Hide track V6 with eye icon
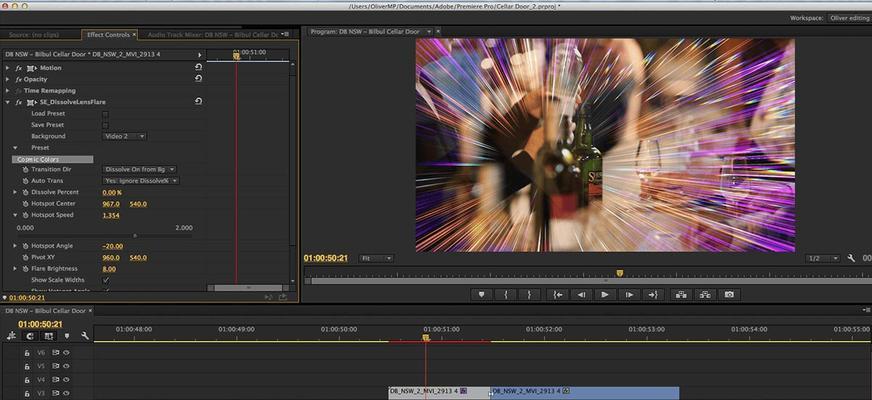The image size is (872, 400). [66, 353]
